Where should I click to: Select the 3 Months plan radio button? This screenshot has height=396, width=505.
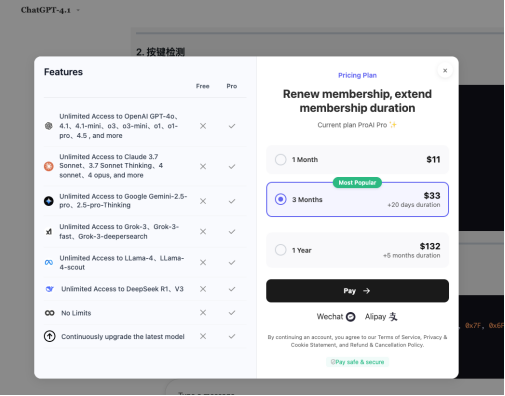pos(280,199)
